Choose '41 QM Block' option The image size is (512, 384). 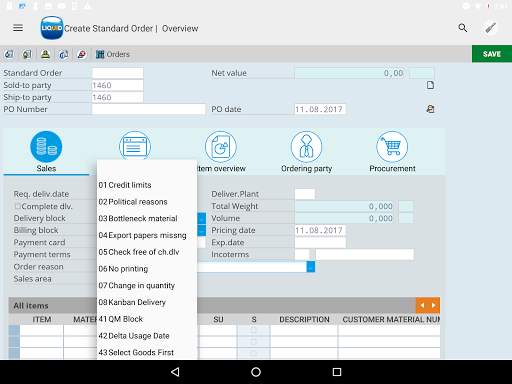(x=147, y=319)
